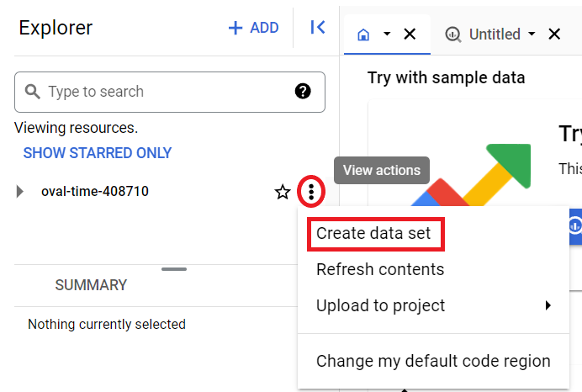
Task: Focus the Type to search field
Action: pyautogui.click(x=170, y=92)
